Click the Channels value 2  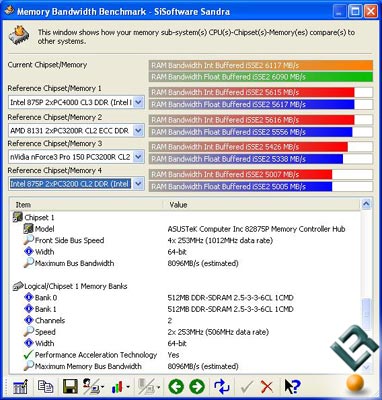tap(170, 321)
